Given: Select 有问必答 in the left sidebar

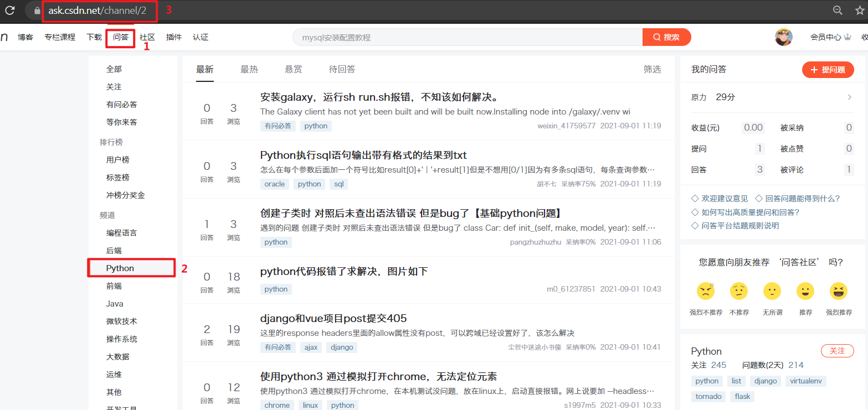Looking at the screenshot, I should [x=122, y=105].
